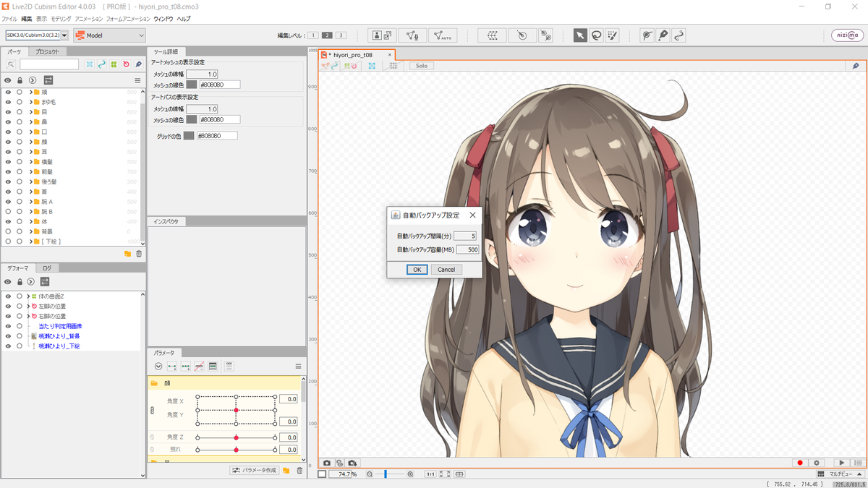Viewport: 868px width, 488px height.
Task: Click the canvas settings gear icon
Action: 817,463
